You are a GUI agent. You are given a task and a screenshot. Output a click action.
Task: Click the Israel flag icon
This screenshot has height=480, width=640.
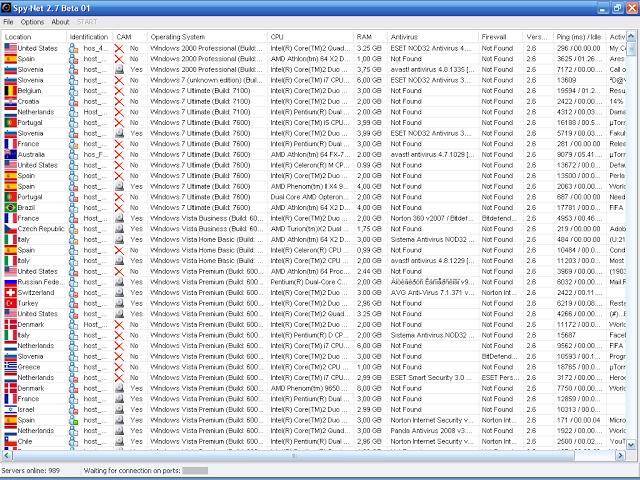pyautogui.click(x=11, y=409)
